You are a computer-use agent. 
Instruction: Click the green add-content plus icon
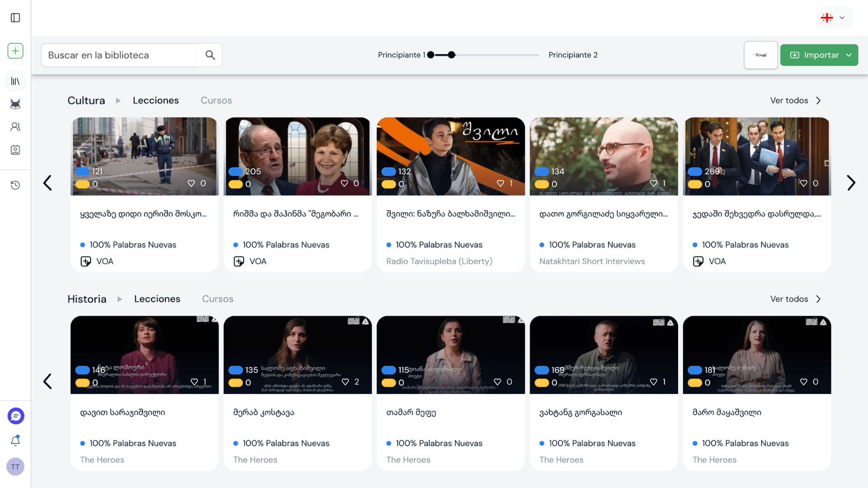(x=15, y=51)
